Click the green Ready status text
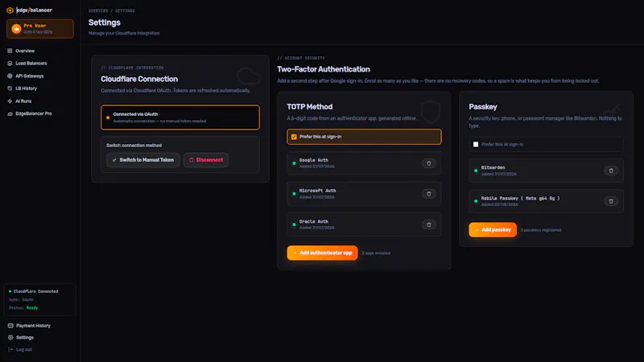Viewport: 644px width, 362px height. click(32, 308)
